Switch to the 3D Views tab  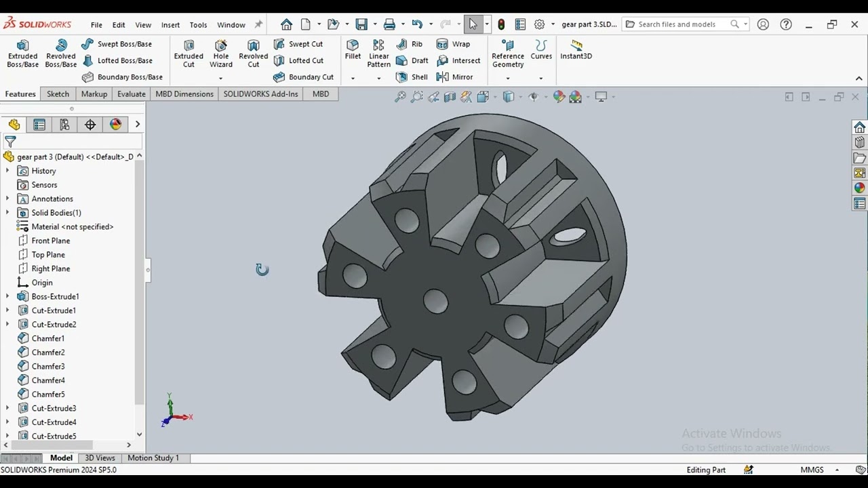[x=100, y=458]
